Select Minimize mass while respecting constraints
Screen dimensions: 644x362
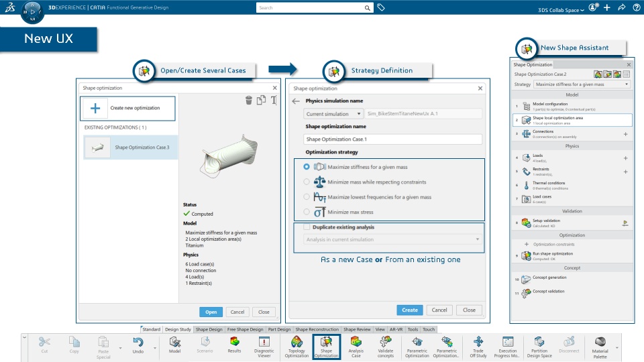(x=307, y=182)
